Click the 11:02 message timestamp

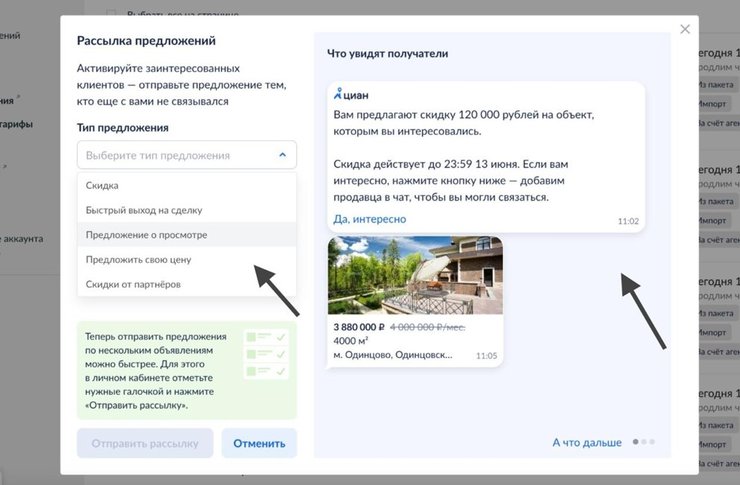pyautogui.click(x=628, y=221)
